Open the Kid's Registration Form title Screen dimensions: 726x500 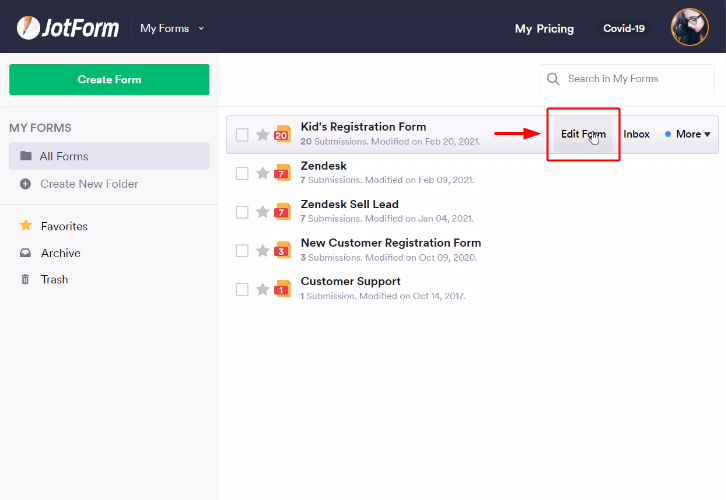(x=363, y=127)
